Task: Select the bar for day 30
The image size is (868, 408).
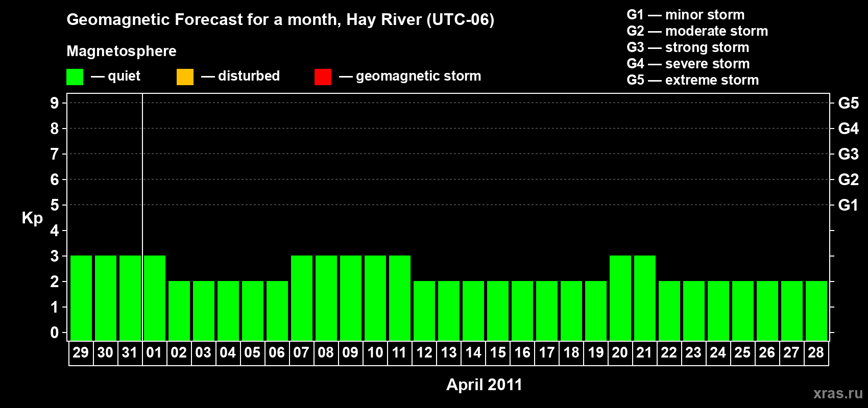Action: [106, 298]
